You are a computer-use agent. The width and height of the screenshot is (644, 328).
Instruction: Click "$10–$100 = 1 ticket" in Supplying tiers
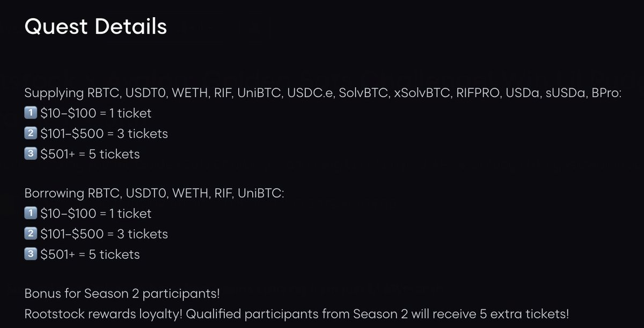pos(96,113)
